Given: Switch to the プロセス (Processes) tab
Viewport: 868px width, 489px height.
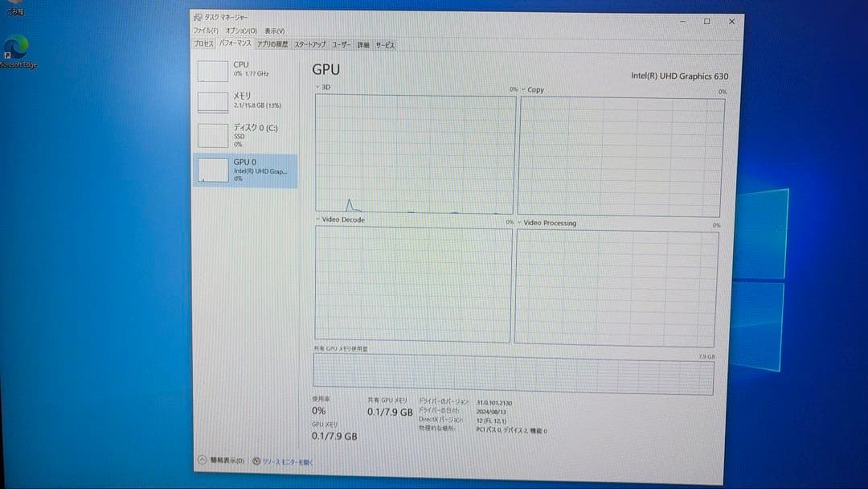Looking at the screenshot, I should (205, 45).
